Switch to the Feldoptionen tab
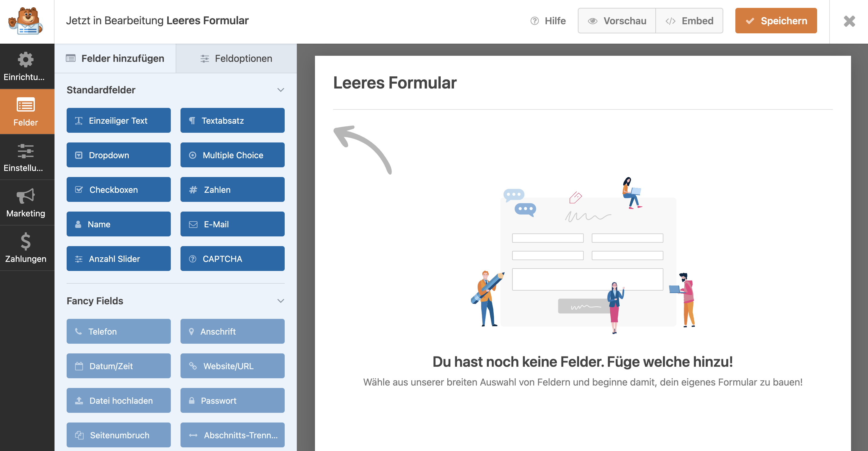This screenshot has height=451, width=868. (236, 58)
